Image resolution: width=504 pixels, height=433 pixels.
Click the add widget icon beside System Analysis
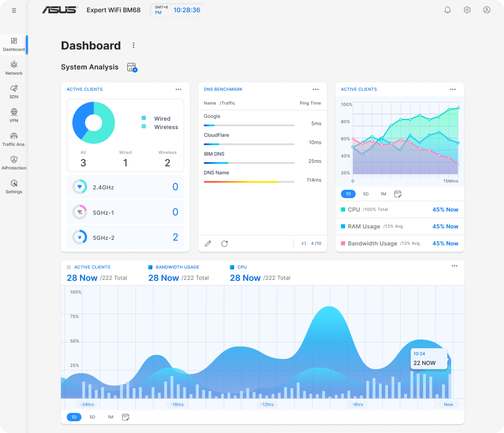pos(132,68)
